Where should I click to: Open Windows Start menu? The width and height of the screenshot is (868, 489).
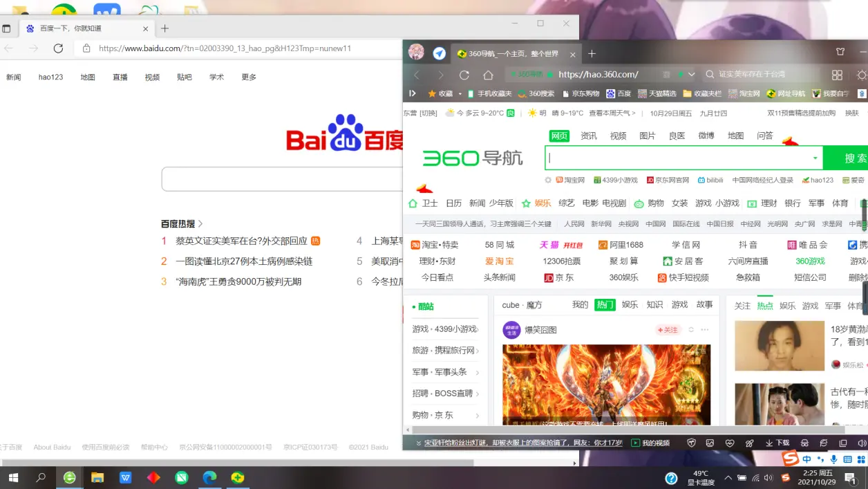(x=12, y=477)
